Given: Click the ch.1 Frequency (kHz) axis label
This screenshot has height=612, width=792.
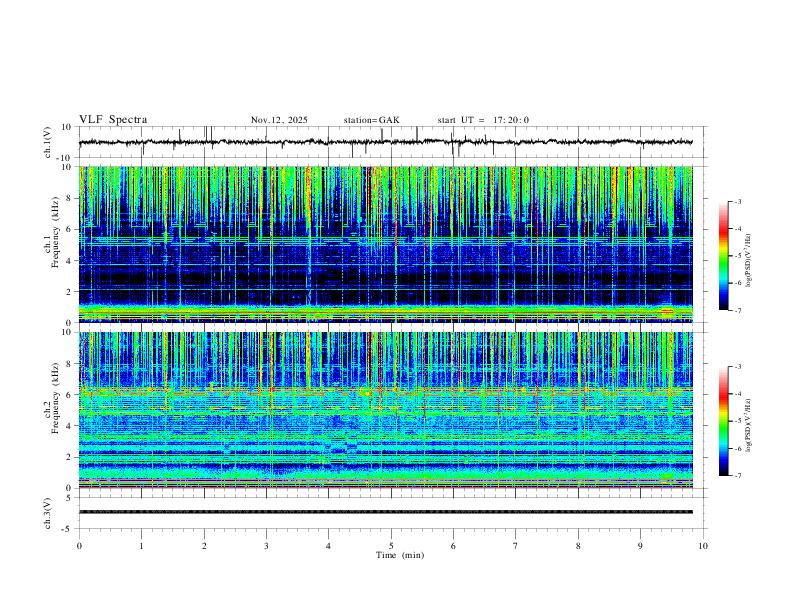Looking at the screenshot, I should (x=52, y=230).
